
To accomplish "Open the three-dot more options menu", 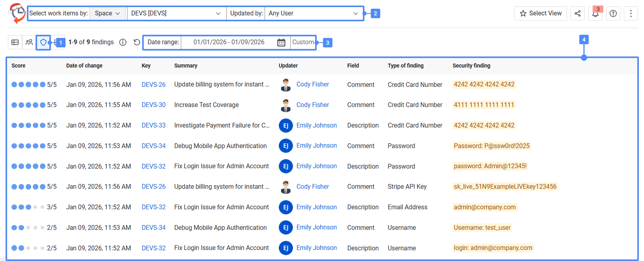I will coord(631,13).
